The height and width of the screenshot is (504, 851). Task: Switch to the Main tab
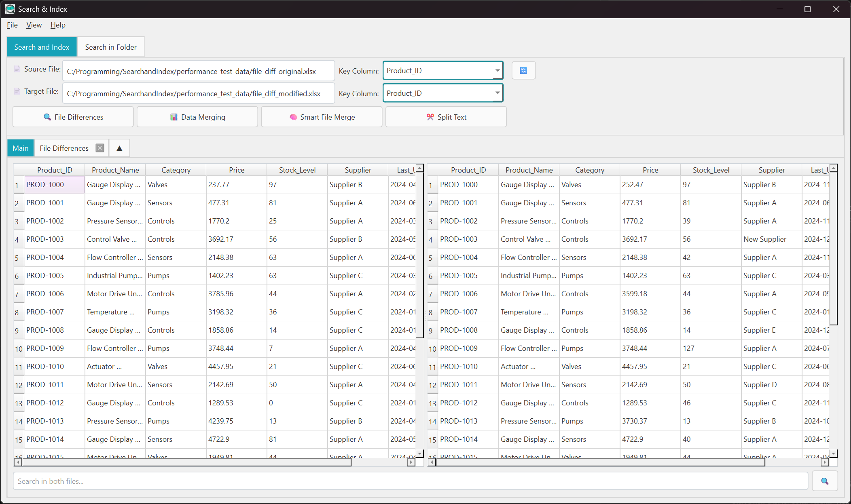coord(20,148)
